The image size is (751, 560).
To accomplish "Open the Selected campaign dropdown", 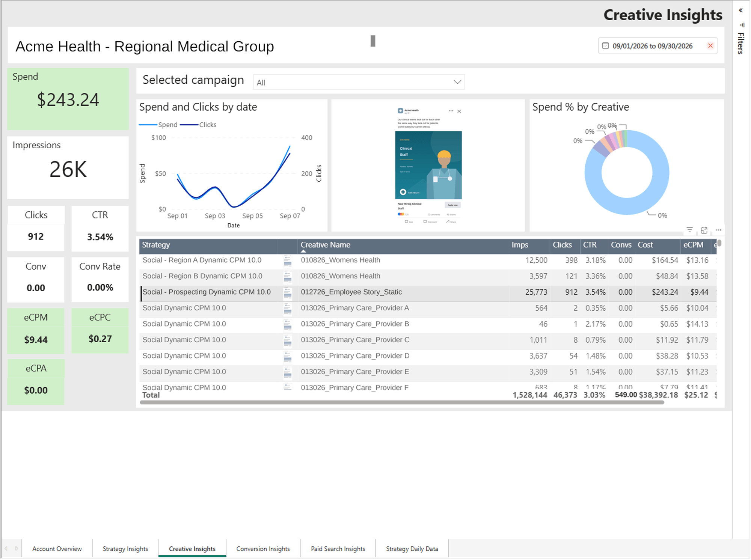I will pos(359,82).
